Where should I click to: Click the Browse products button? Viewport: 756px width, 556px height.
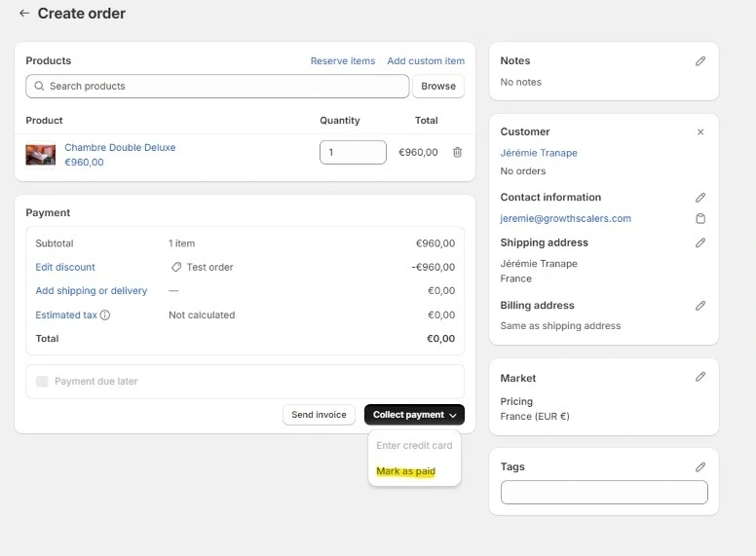(x=438, y=86)
